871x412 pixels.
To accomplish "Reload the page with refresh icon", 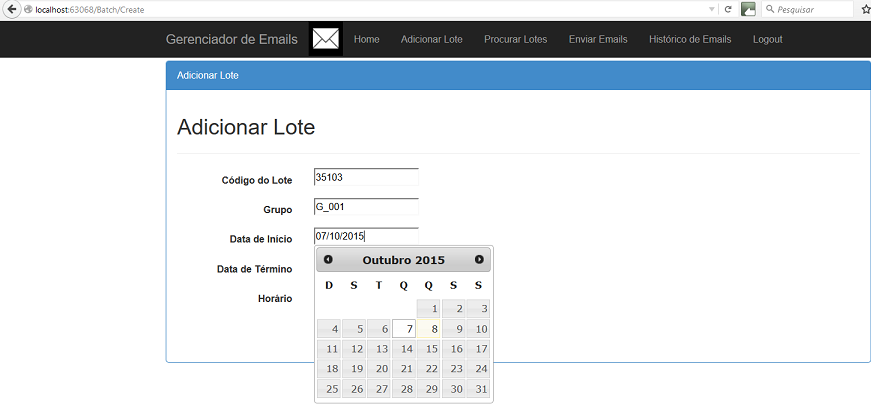I will (x=728, y=9).
